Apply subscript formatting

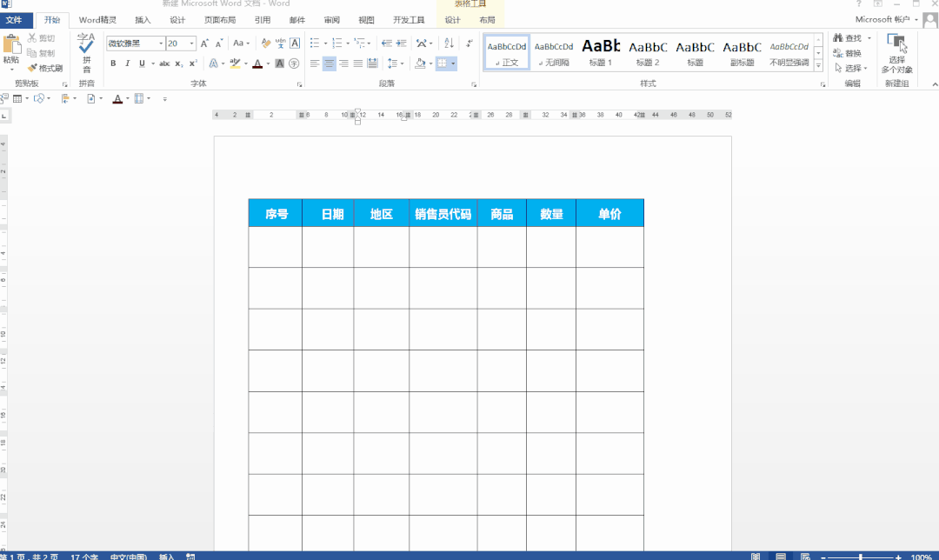point(178,63)
